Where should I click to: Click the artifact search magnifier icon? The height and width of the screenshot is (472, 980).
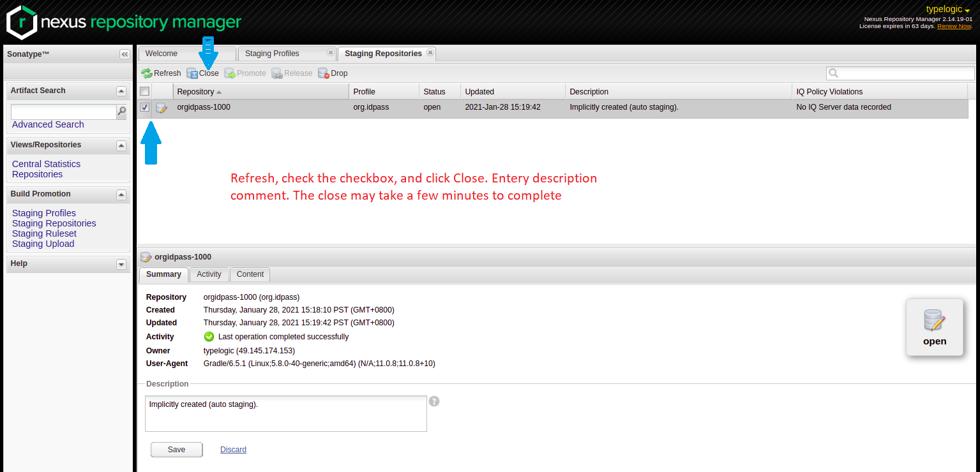tap(122, 112)
